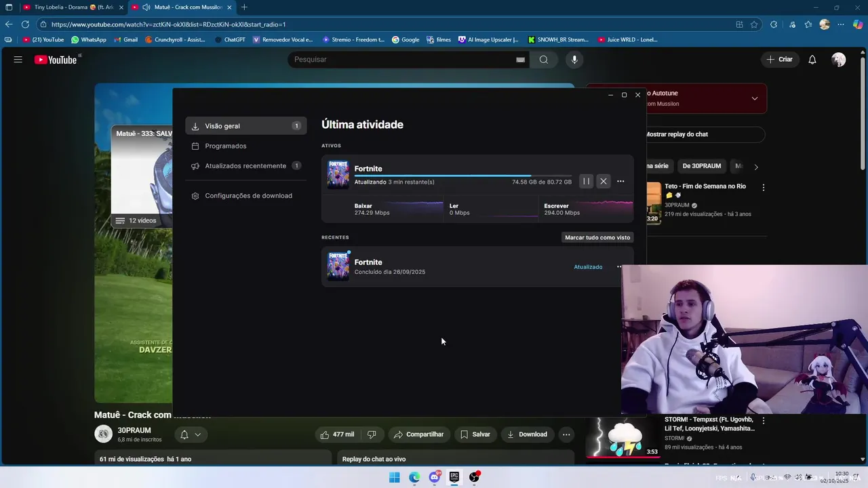Open Gmail bookmark
This screenshot has height=488, width=868.
point(125,40)
